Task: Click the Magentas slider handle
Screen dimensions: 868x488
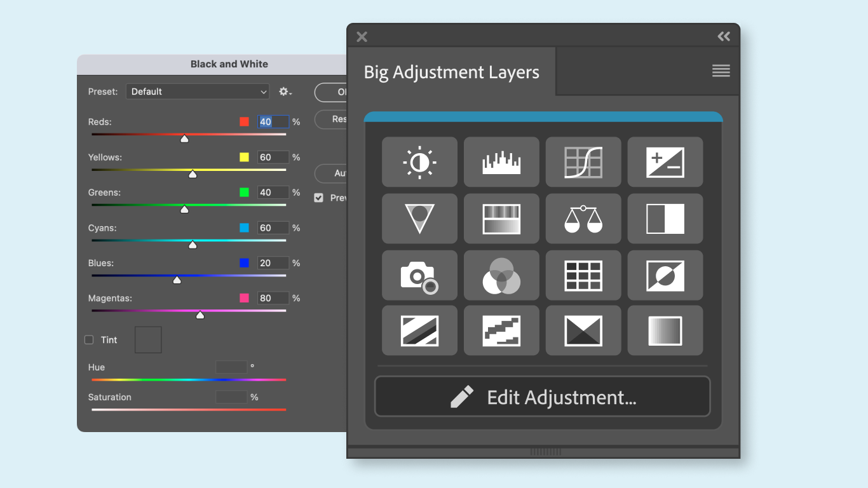Action: tap(200, 315)
